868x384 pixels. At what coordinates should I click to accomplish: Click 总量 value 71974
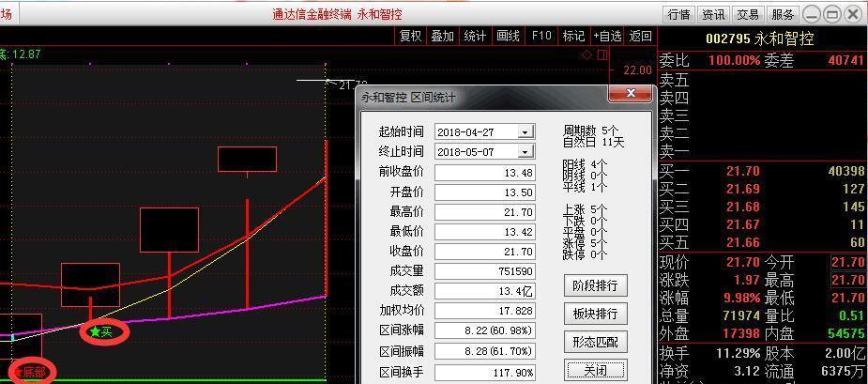(741, 315)
